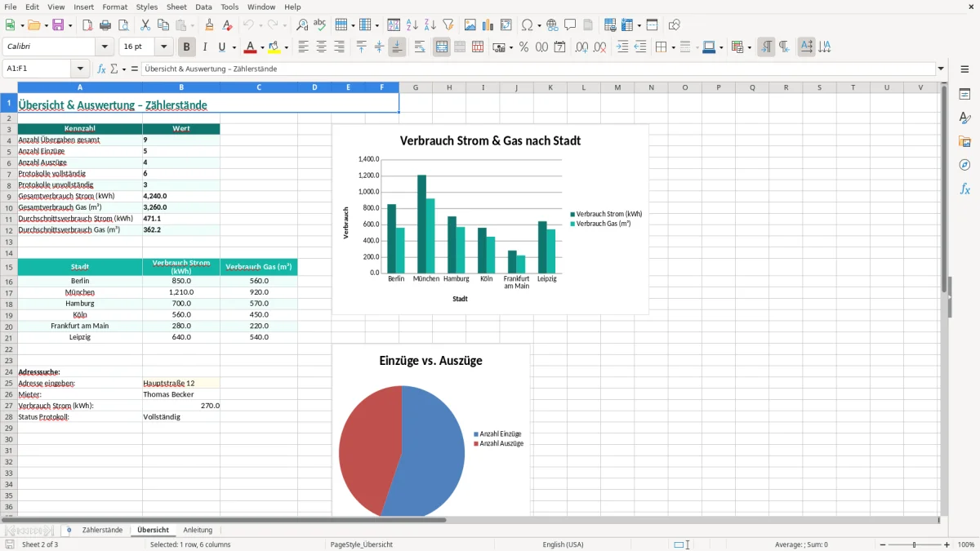Click the Insert Hyperlink icon
980x551 pixels.
click(552, 25)
